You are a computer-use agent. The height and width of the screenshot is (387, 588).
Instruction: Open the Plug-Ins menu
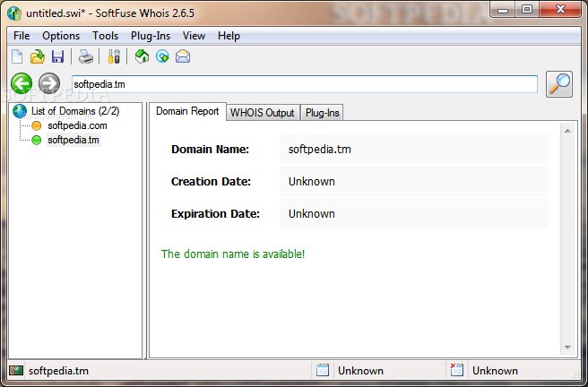tap(151, 36)
